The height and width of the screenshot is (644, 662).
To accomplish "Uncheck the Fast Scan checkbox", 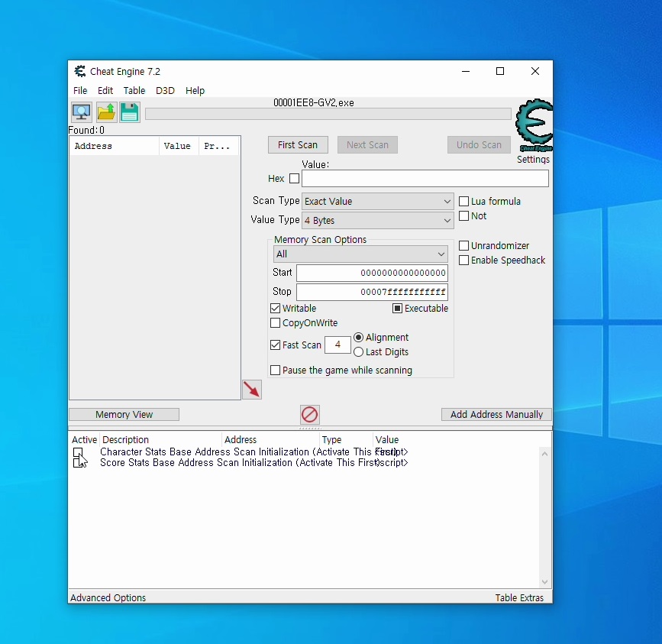I will [276, 345].
